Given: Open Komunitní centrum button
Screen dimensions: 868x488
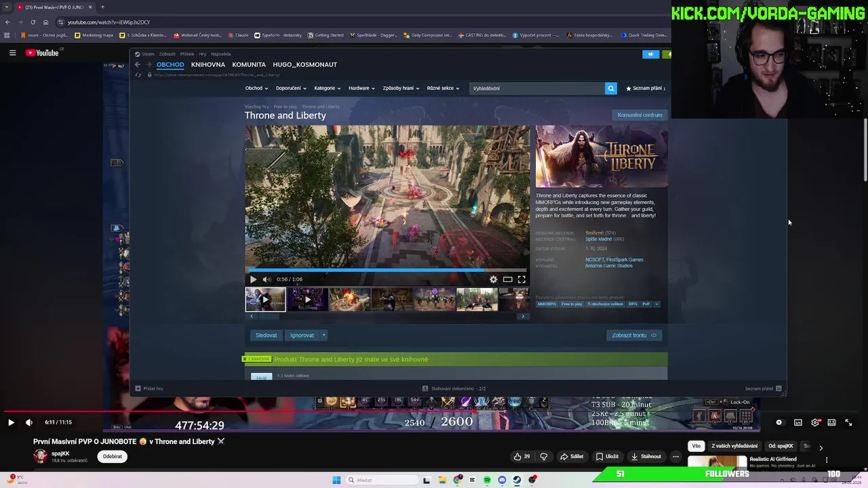Looking at the screenshot, I should (639, 115).
